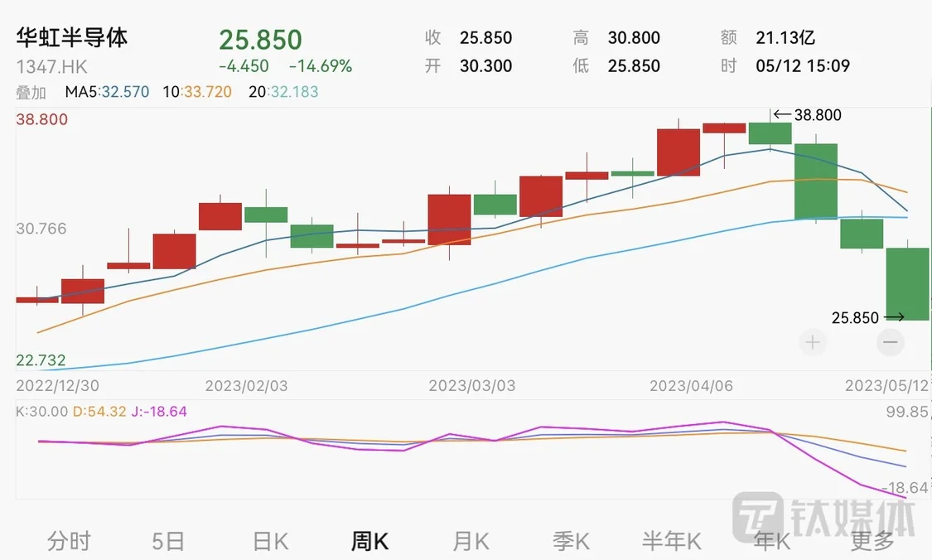The image size is (932, 560).
Task: Tap the date label 2023/02/03
Action: point(247,386)
